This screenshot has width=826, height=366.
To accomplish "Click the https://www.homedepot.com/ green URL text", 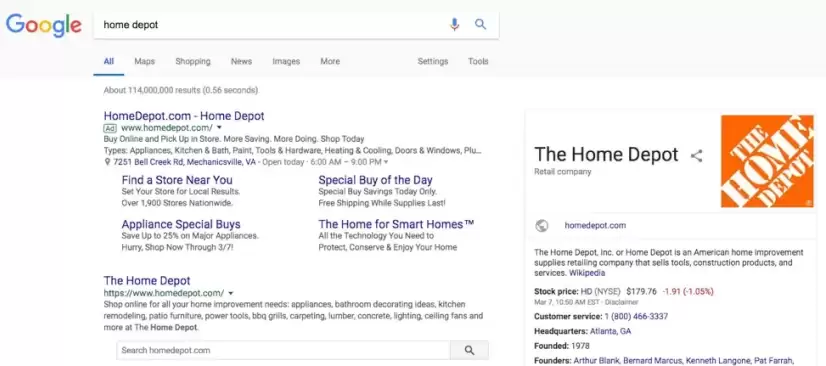I will point(164,293).
